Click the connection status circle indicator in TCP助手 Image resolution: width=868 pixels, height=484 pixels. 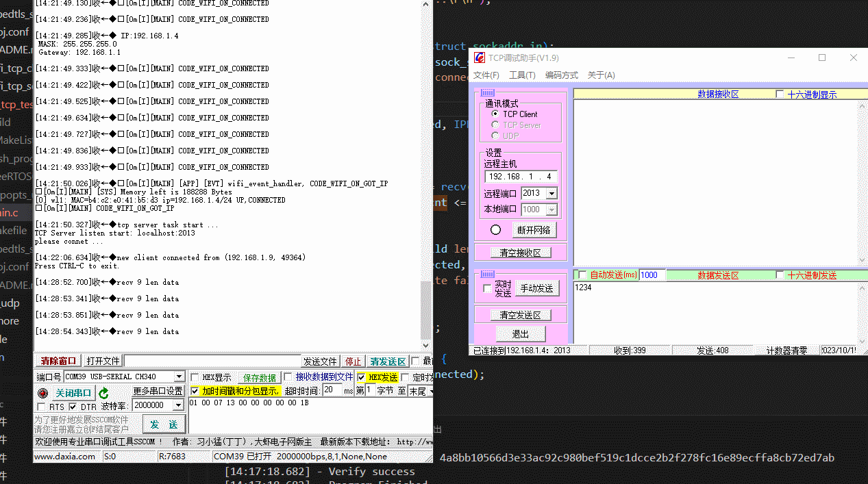tap(496, 230)
